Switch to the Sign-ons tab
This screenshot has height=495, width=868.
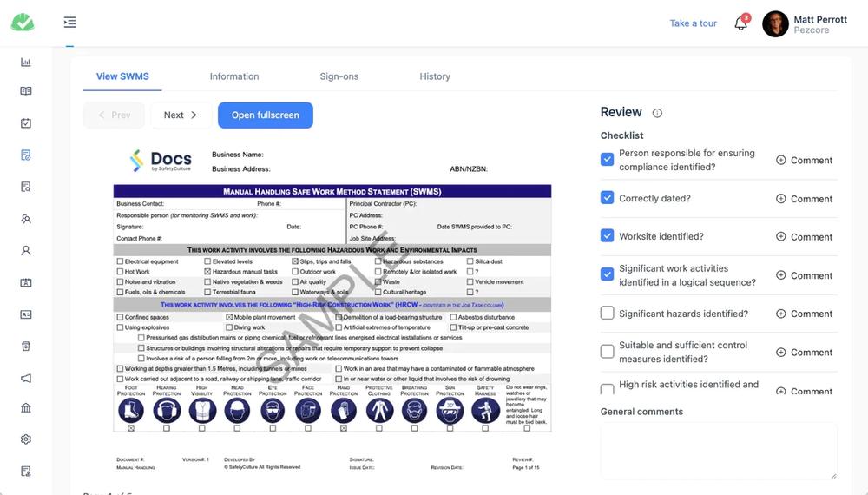(339, 76)
